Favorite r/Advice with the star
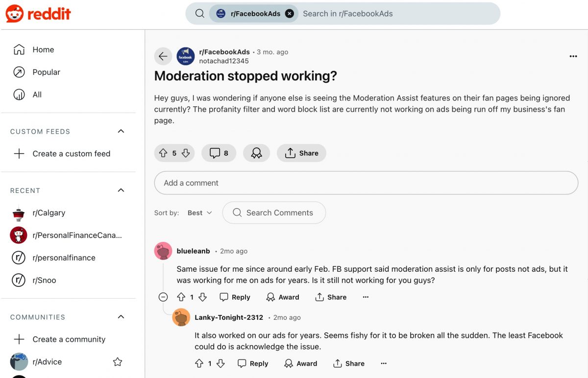 118,362
